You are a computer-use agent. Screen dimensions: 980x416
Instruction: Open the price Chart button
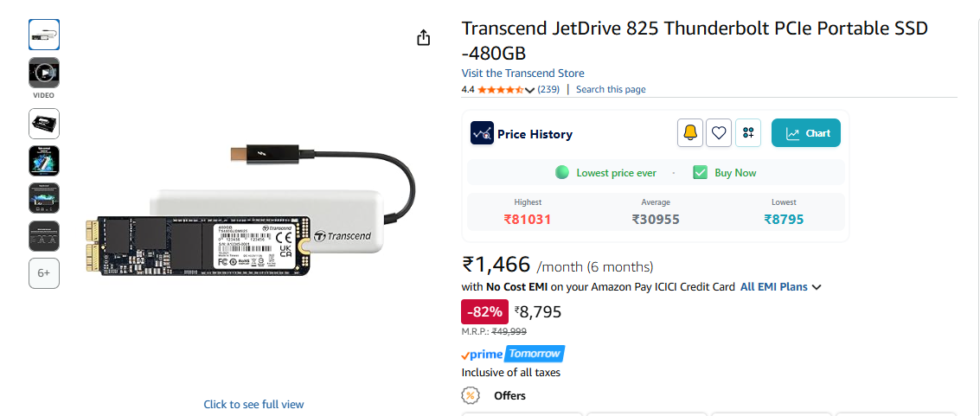(x=806, y=132)
